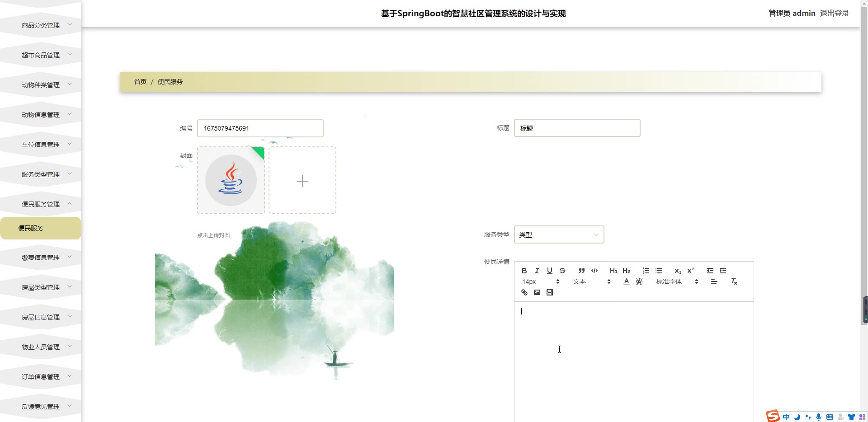Clear text formatting
This screenshot has width=868, height=422.
(x=734, y=281)
